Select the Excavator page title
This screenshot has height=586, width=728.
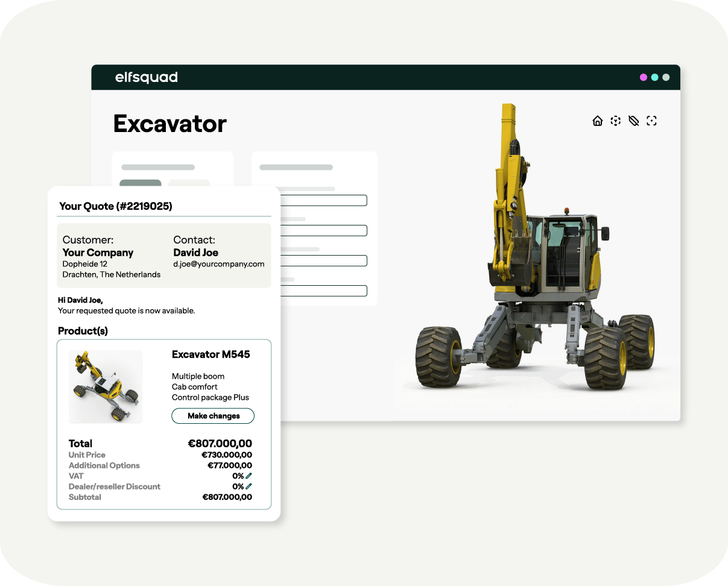click(169, 124)
